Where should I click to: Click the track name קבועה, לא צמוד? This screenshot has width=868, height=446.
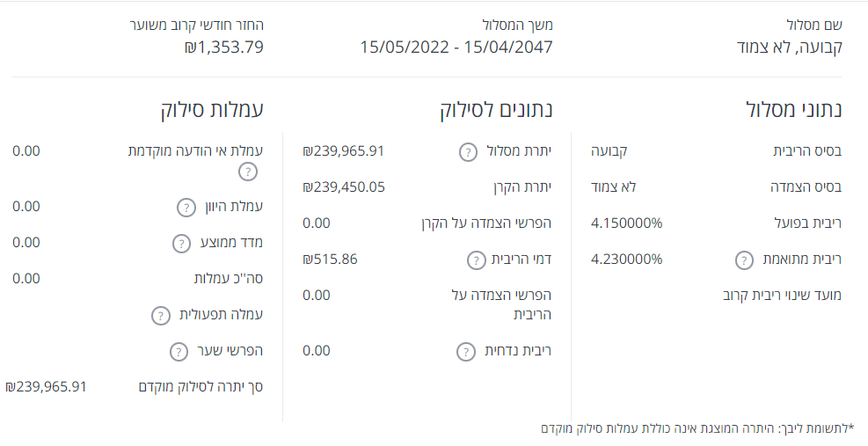coord(789,47)
